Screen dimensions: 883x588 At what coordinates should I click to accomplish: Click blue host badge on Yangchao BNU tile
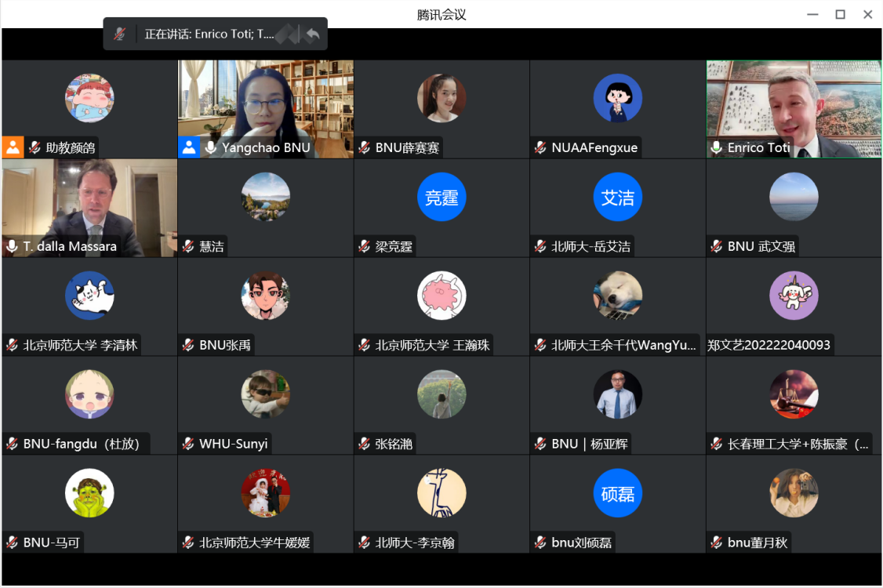(x=189, y=147)
